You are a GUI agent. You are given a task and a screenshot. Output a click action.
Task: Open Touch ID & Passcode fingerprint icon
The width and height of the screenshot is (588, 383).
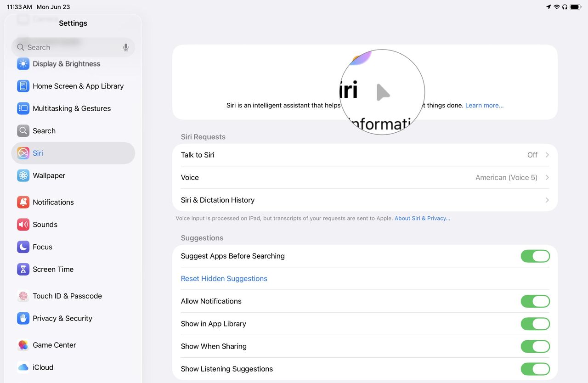point(23,296)
